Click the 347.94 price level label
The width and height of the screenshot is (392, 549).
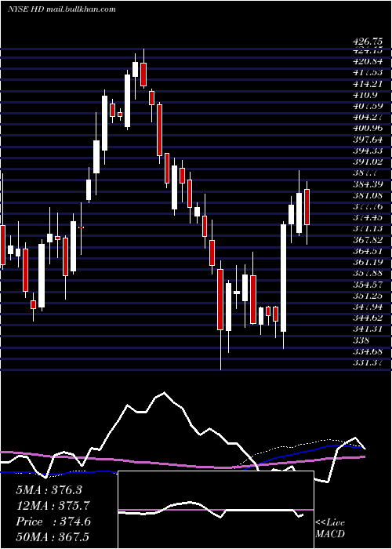point(368,307)
